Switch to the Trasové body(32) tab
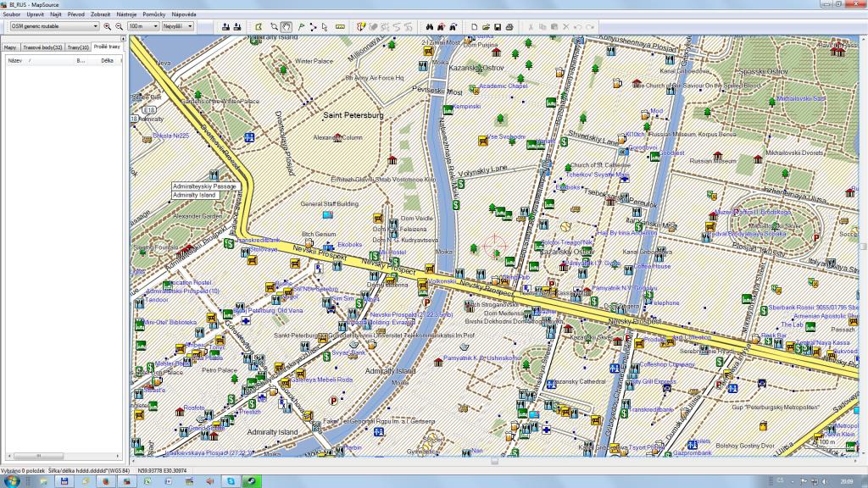This screenshot has width=868, height=488. pyautogui.click(x=42, y=47)
